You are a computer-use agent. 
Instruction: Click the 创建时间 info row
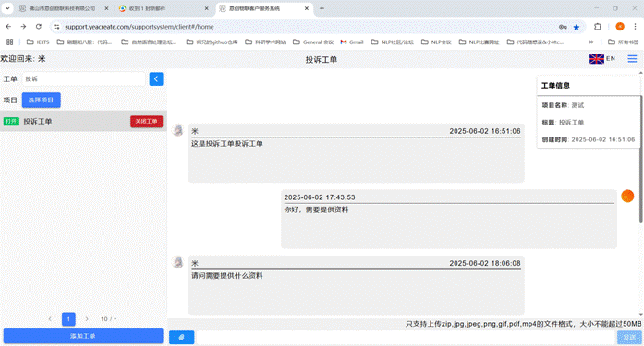tap(589, 139)
